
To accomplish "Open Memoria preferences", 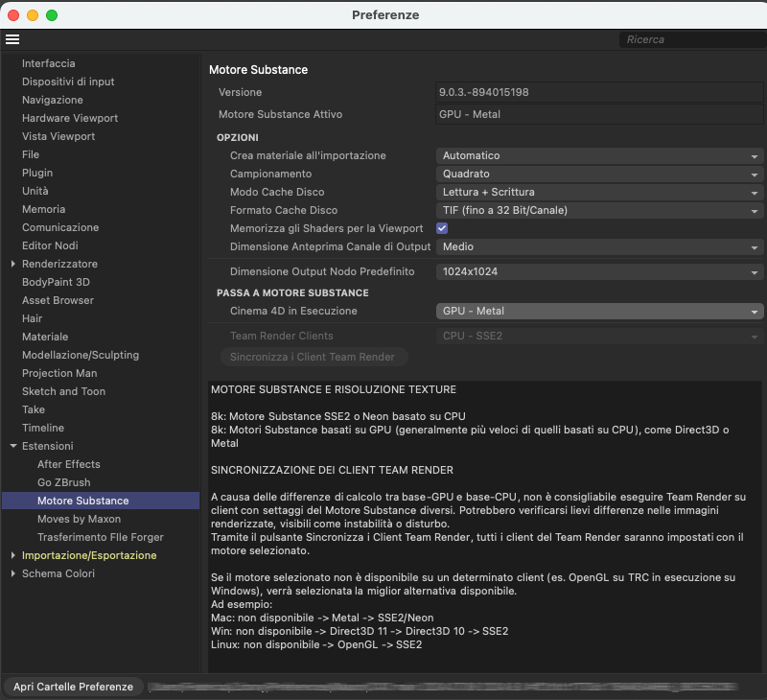I will 43,209.
